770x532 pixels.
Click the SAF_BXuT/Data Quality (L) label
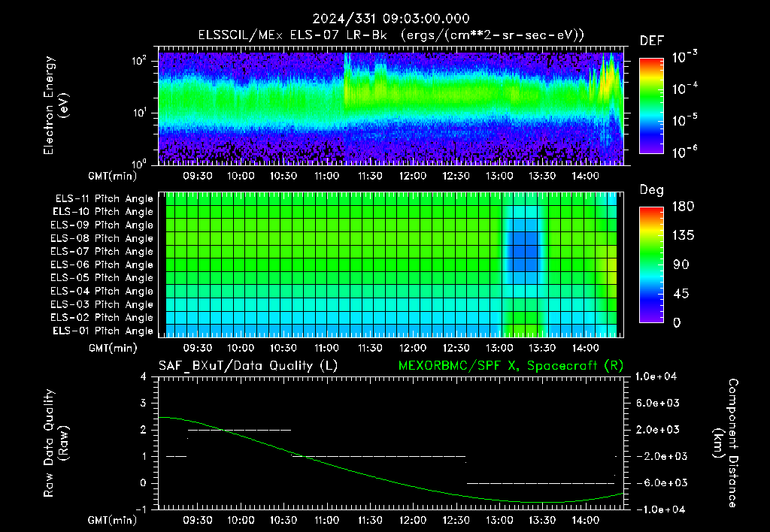(x=248, y=366)
